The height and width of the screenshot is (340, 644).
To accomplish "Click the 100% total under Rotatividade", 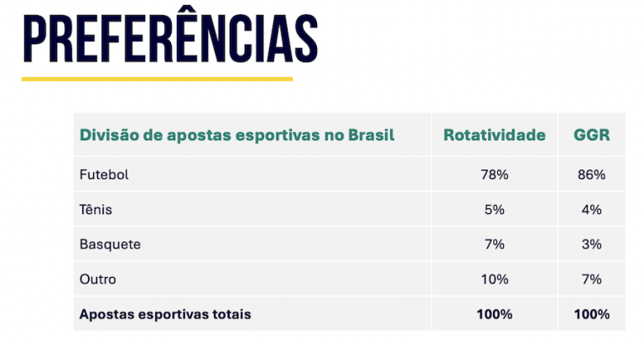I will (x=494, y=314).
